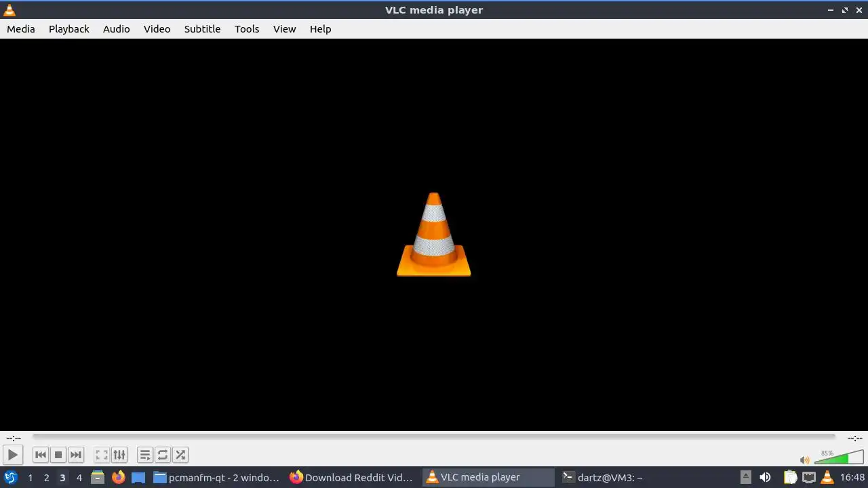Open the Tools menu
868x488 pixels.
[x=247, y=28]
